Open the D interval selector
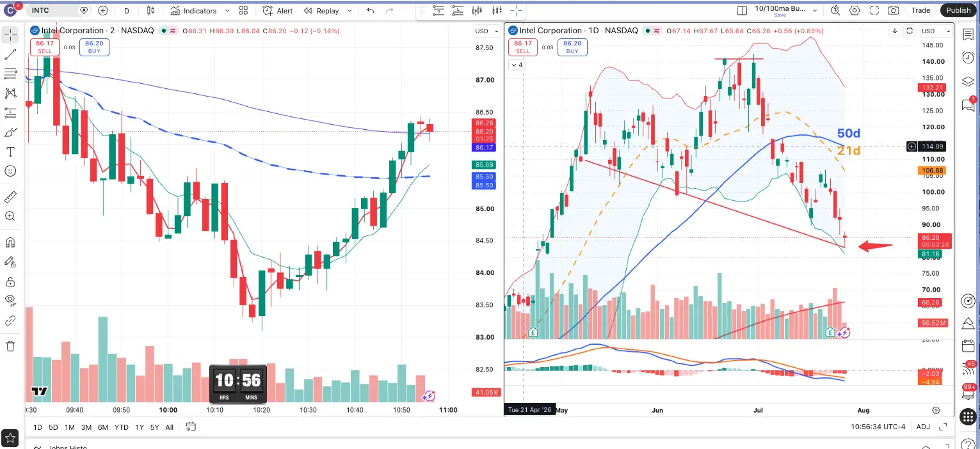Screen dimensions: 980x449 point(127,10)
